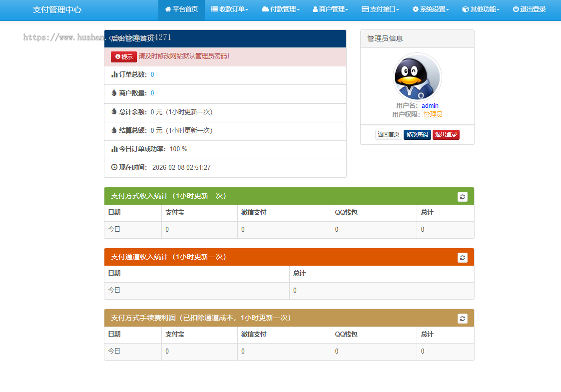561x392 pixels.
Task: Click the 请及时修改网站默认管理员密码 warning text
Action: tap(184, 56)
